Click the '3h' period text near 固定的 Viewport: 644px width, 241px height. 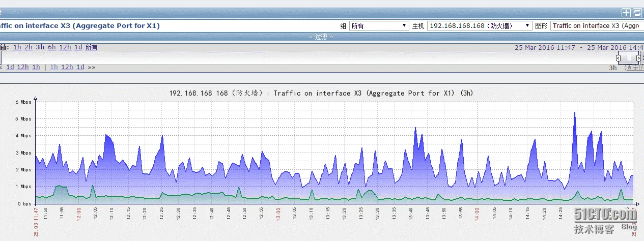(613, 68)
